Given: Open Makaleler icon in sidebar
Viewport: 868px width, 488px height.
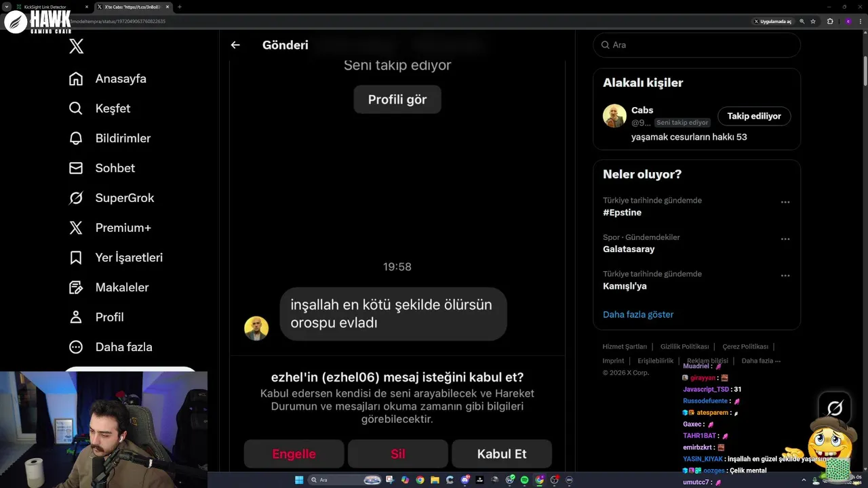Looking at the screenshot, I should tap(76, 287).
